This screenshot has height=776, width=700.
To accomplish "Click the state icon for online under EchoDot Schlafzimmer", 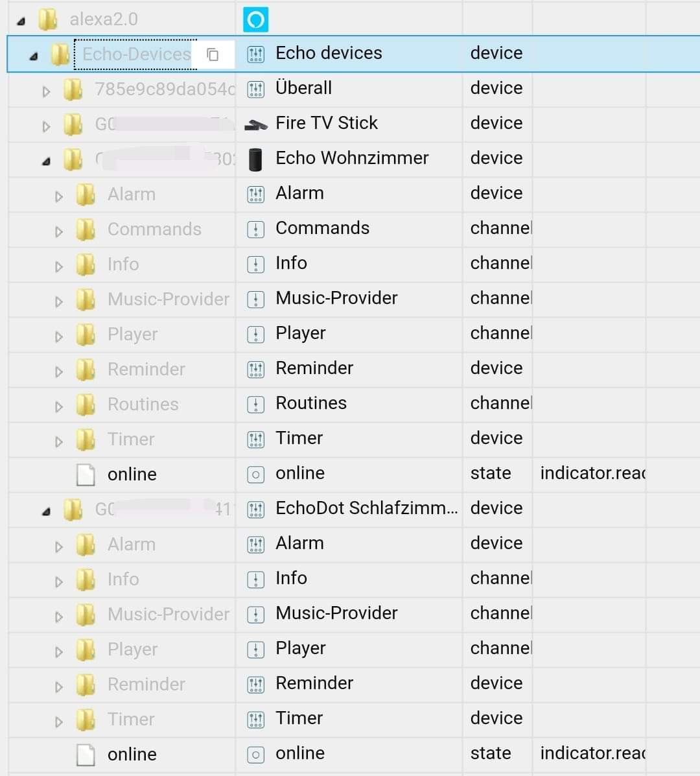I will tap(255, 755).
